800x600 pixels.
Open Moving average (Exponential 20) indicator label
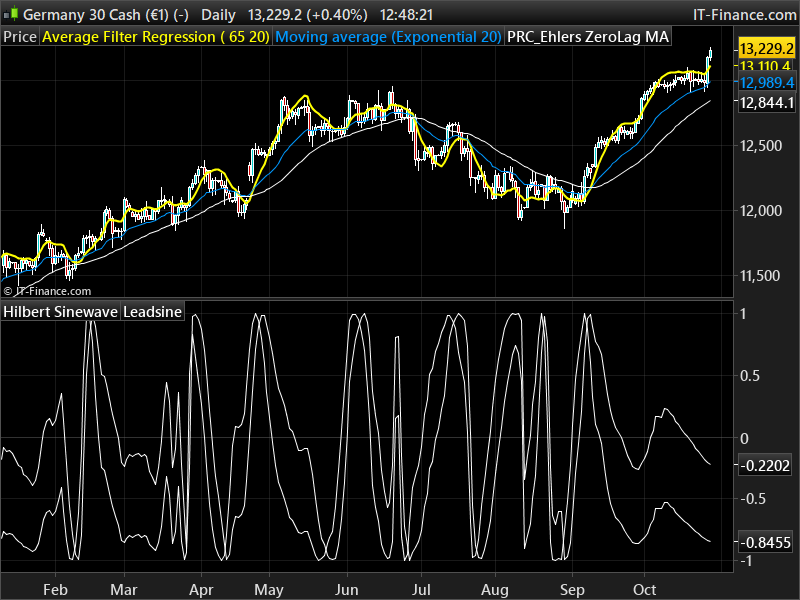click(388, 37)
